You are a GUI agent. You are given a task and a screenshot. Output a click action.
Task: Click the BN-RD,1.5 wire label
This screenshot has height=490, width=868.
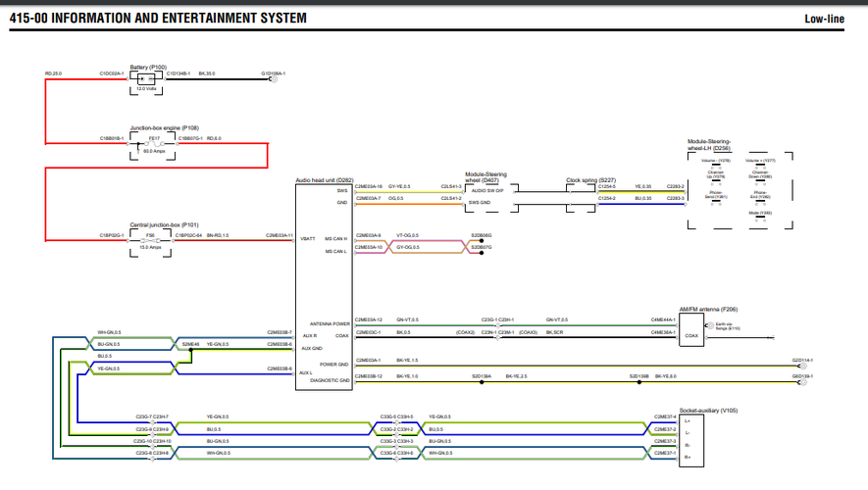click(x=218, y=235)
